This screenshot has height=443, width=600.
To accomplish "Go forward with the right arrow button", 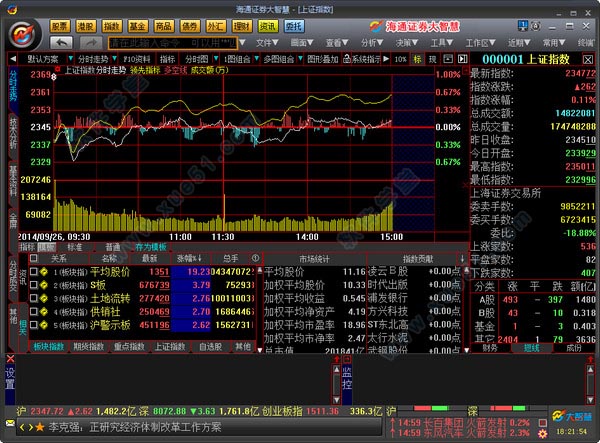I will click(91, 42).
